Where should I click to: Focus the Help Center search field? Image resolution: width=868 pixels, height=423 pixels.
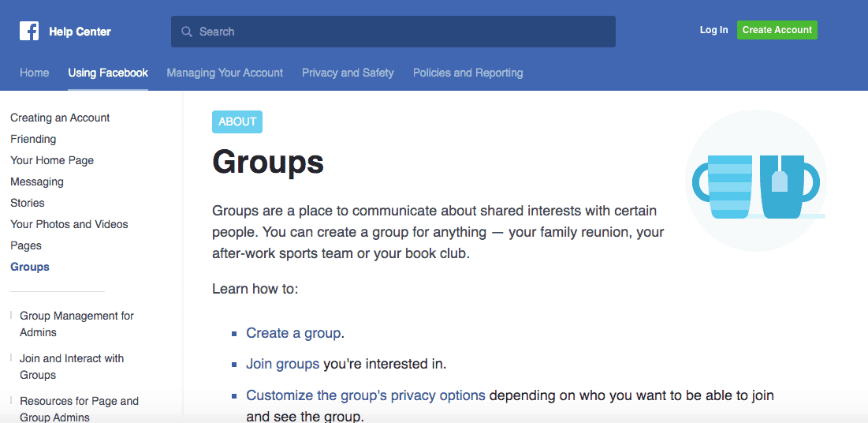click(393, 32)
